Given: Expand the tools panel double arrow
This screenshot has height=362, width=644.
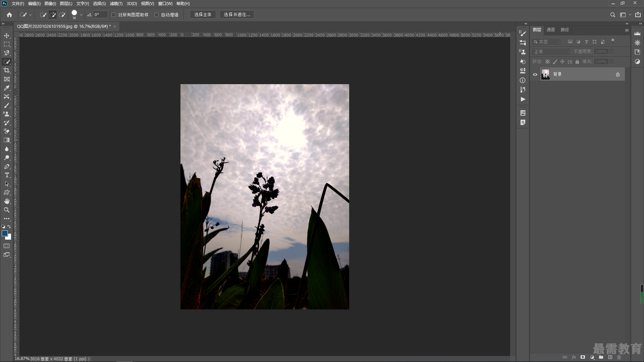Looking at the screenshot, I should [x=3, y=24].
